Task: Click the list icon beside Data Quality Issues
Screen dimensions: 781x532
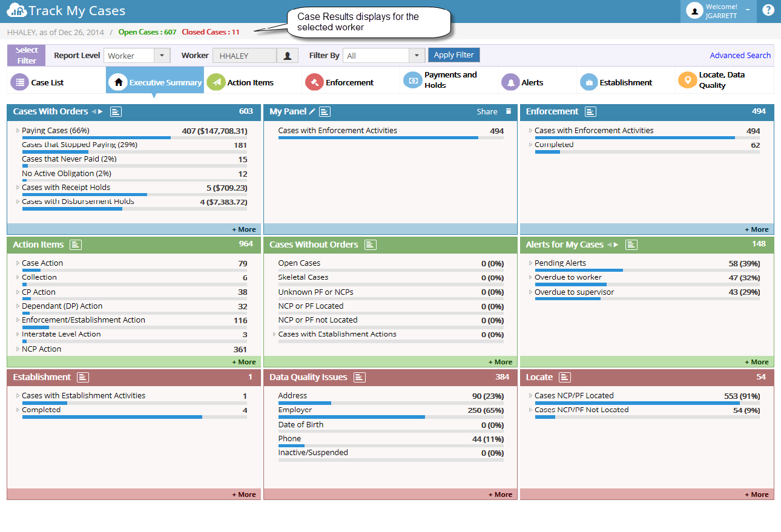Action: pos(360,377)
